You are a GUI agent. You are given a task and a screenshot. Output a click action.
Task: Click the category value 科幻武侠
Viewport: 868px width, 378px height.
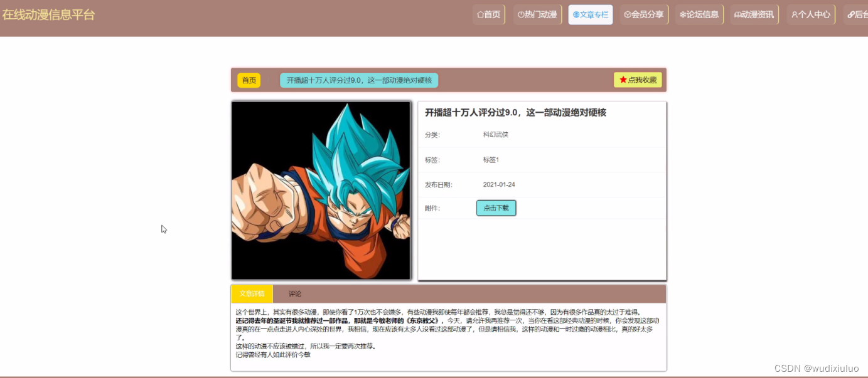[x=496, y=135]
